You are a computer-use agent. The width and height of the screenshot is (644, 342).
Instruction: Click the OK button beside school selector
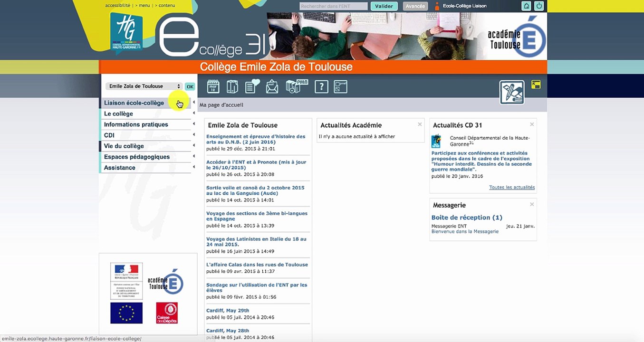[190, 86]
